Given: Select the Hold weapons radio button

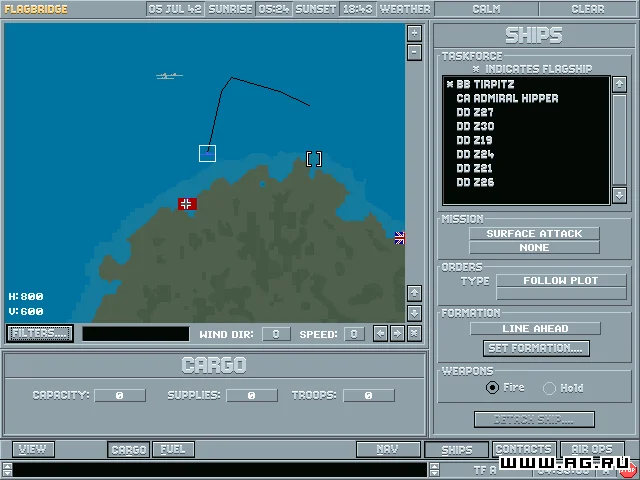Looking at the screenshot, I should click(549, 388).
